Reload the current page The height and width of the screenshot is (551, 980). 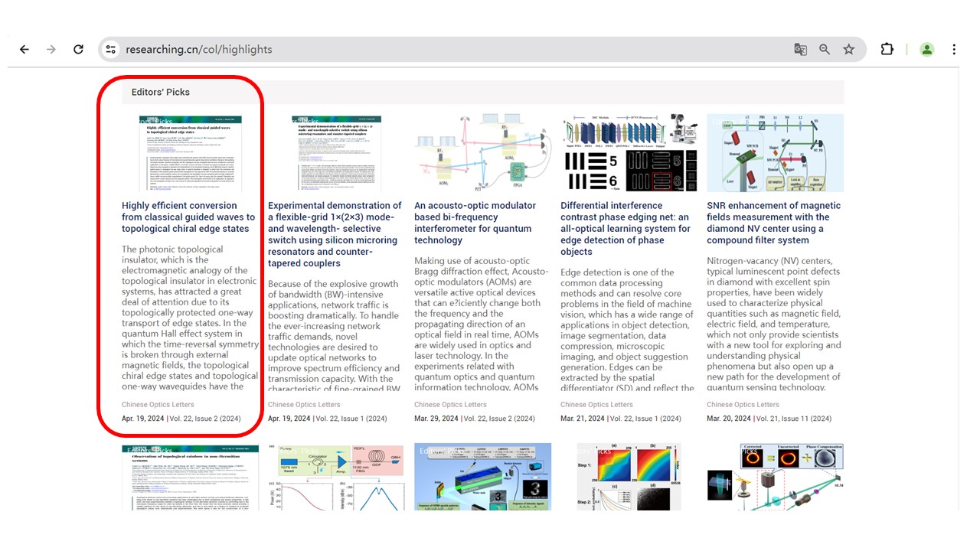[78, 49]
